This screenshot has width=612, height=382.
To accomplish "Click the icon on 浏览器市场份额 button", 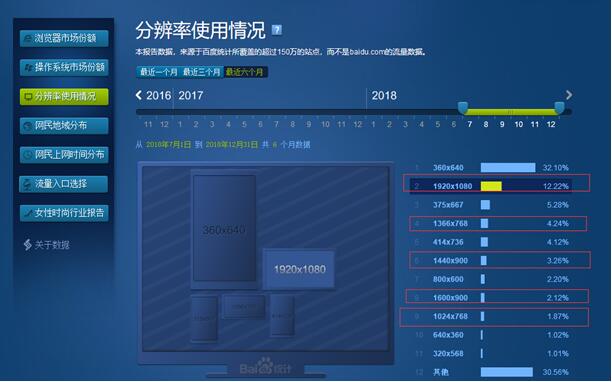I will (x=28, y=38).
